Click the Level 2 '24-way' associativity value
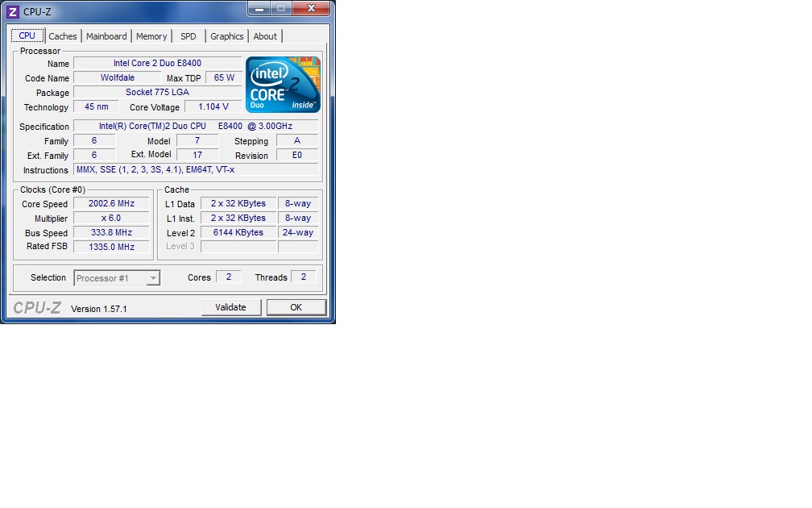Image resolution: width=812 pixels, height=508 pixels. coord(298,233)
